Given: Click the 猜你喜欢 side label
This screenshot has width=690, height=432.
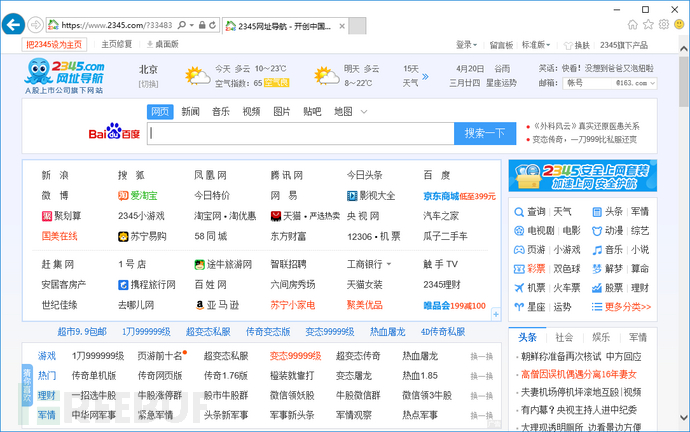Looking at the screenshot, I should click(x=27, y=385).
